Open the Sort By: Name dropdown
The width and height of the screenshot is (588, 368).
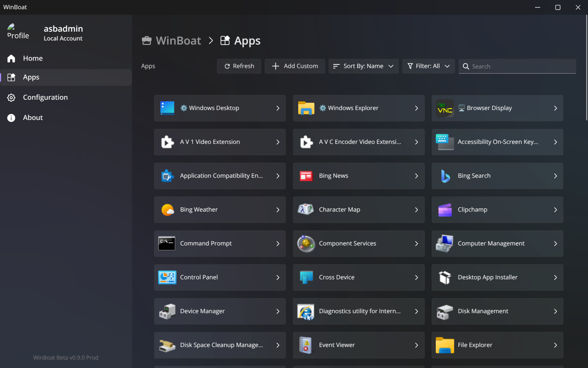pos(363,66)
